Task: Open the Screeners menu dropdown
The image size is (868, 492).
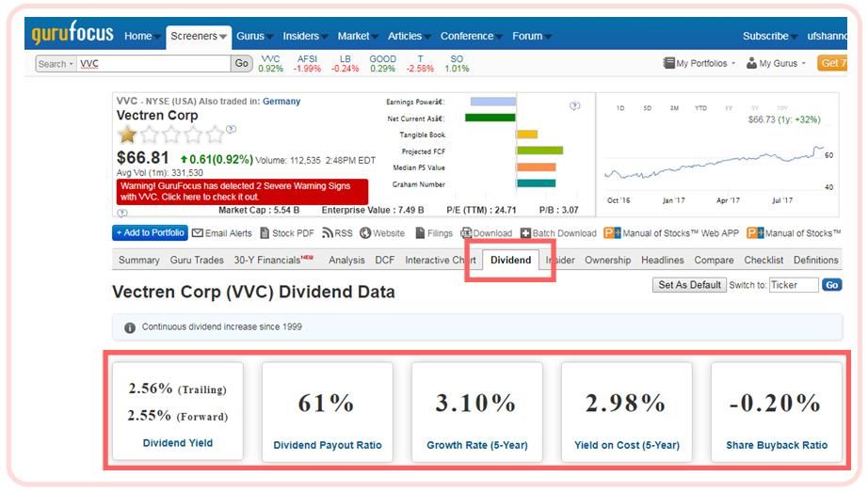Action: (199, 36)
